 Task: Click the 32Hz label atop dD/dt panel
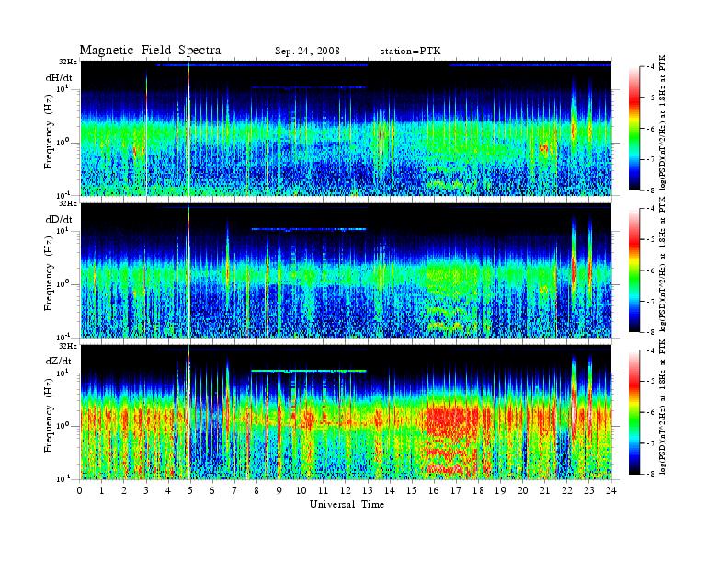68,203
